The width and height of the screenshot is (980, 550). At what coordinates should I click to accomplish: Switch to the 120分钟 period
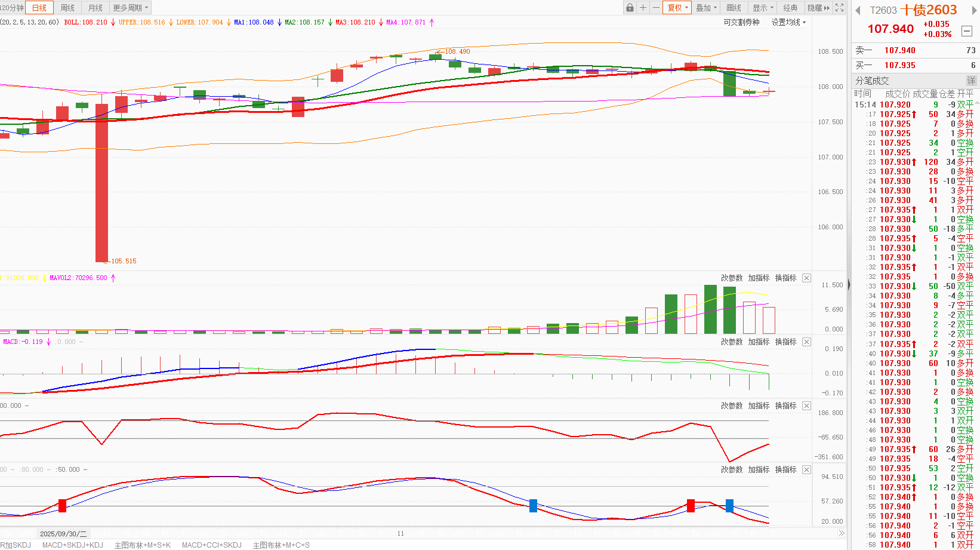12,8
